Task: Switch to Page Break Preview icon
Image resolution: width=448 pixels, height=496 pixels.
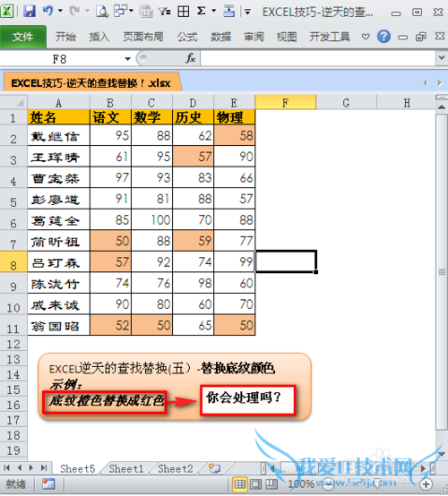Action: coord(271,484)
